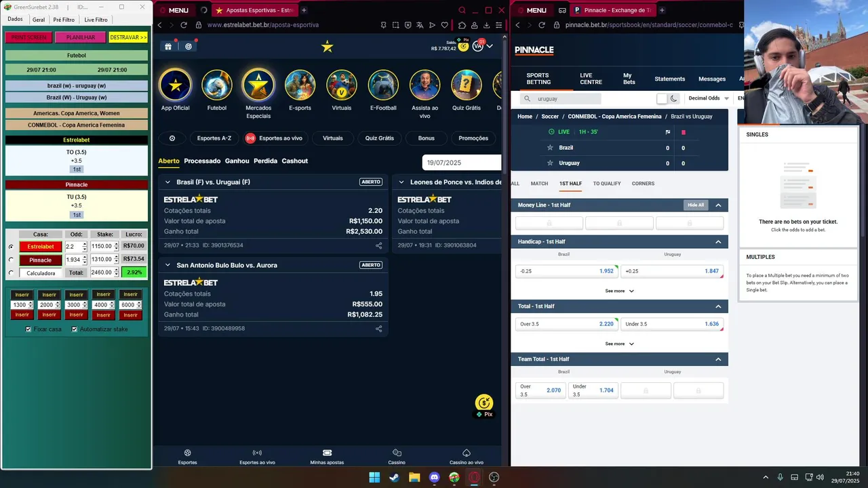The width and height of the screenshot is (868, 488).
Task: Share the San Antonio Bulo Bulo bet slip
Action: tap(379, 329)
